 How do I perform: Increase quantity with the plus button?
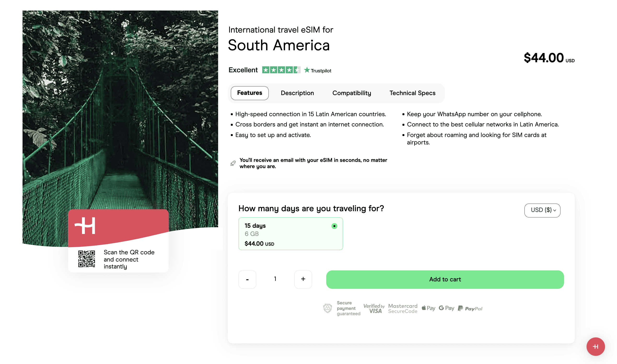pyautogui.click(x=303, y=279)
